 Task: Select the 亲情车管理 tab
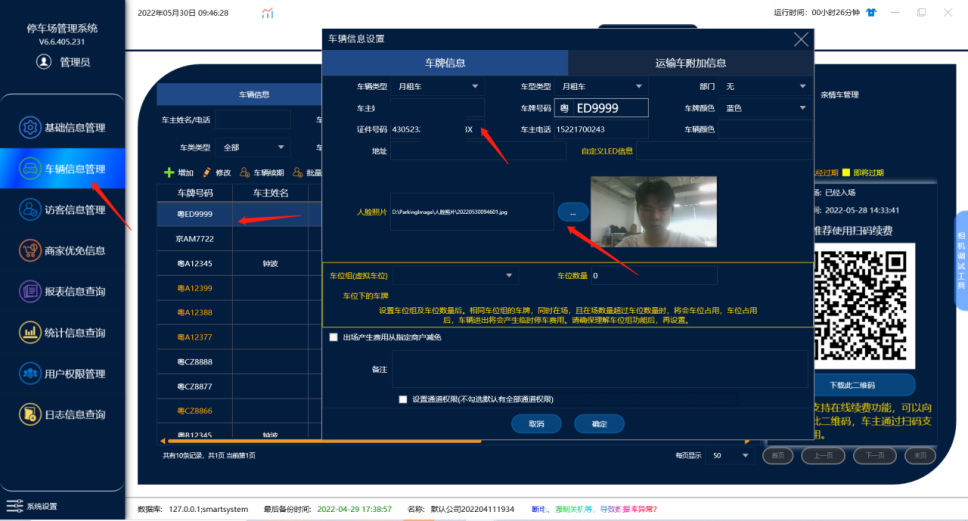click(x=839, y=94)
